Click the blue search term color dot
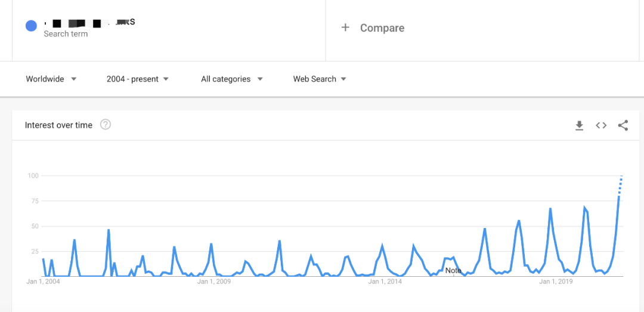Viewport: 644px width, 312px height. coord(31,26)
